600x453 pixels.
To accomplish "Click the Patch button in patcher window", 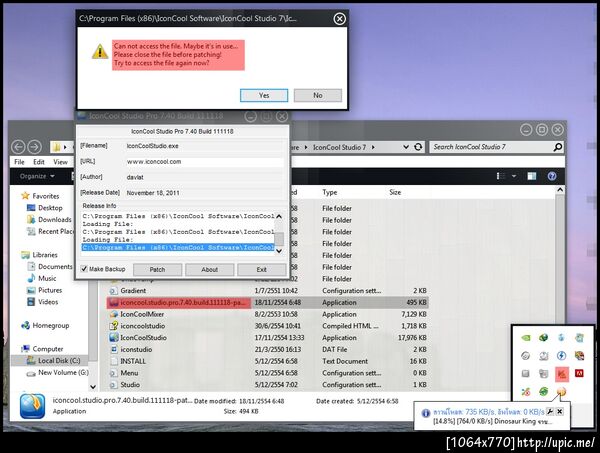I will [x=157, y=269].
